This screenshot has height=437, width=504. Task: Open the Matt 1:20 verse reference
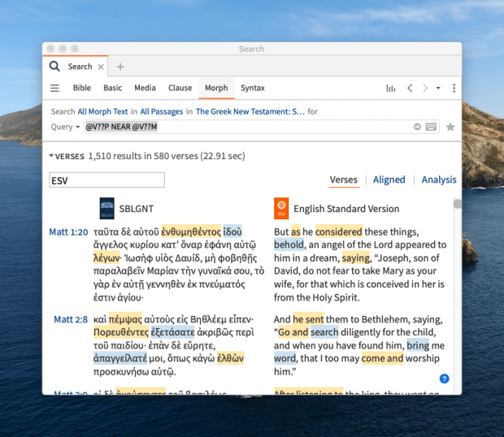tap(68, 232)
